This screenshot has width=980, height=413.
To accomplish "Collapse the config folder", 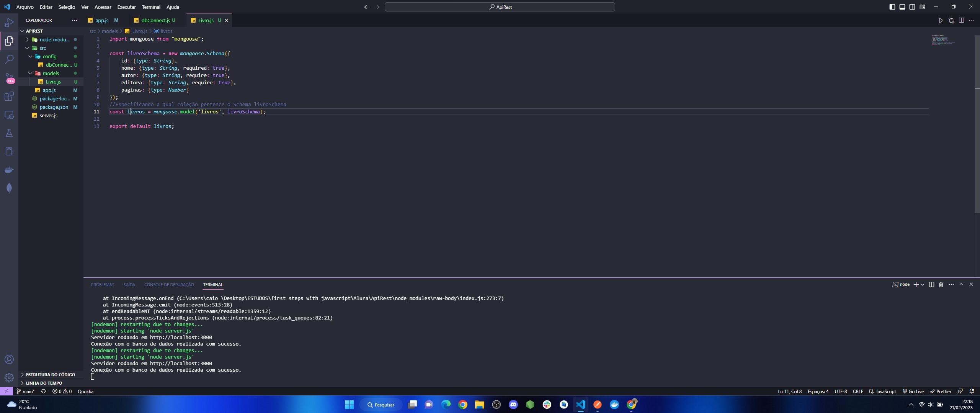I will click(30, 56).
